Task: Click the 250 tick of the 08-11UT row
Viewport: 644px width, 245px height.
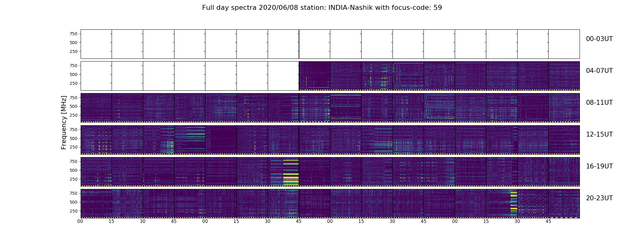Action: (73, 115)
